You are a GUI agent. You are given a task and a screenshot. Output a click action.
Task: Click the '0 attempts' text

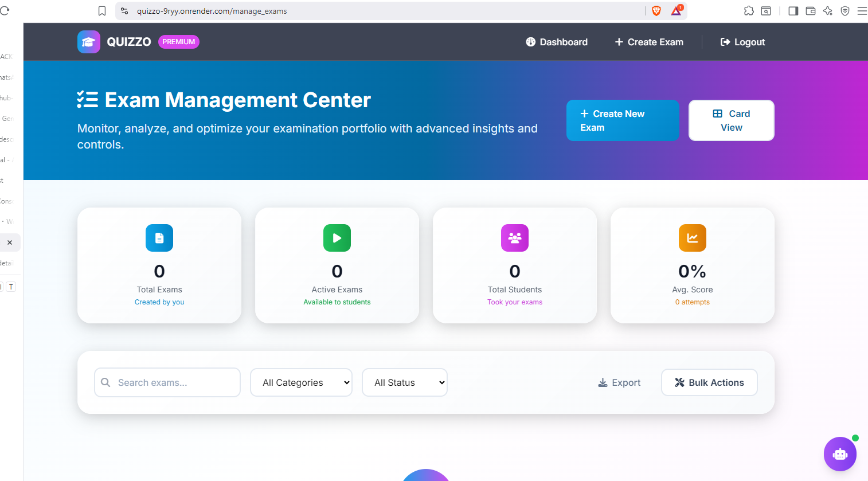(693, 302)
